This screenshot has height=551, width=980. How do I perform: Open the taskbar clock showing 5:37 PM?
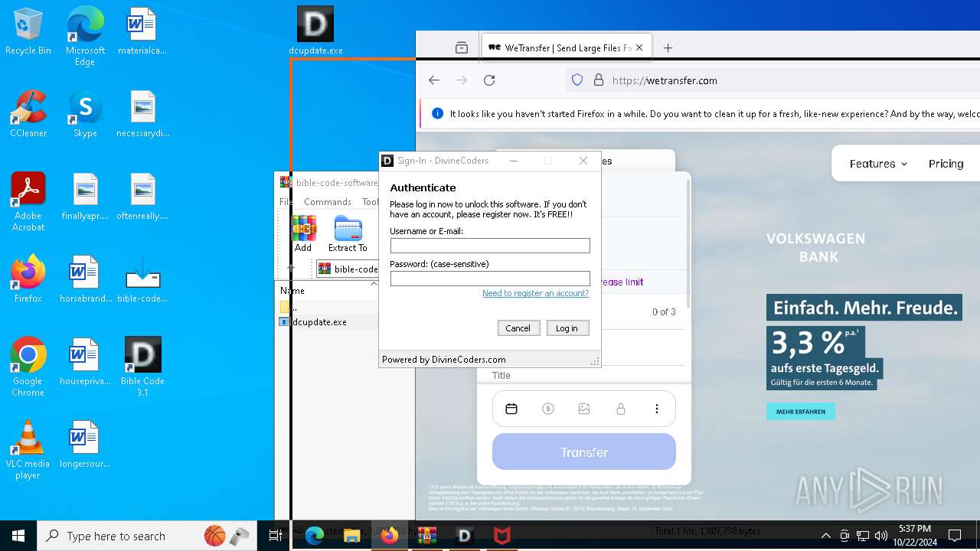pos(914,536)
